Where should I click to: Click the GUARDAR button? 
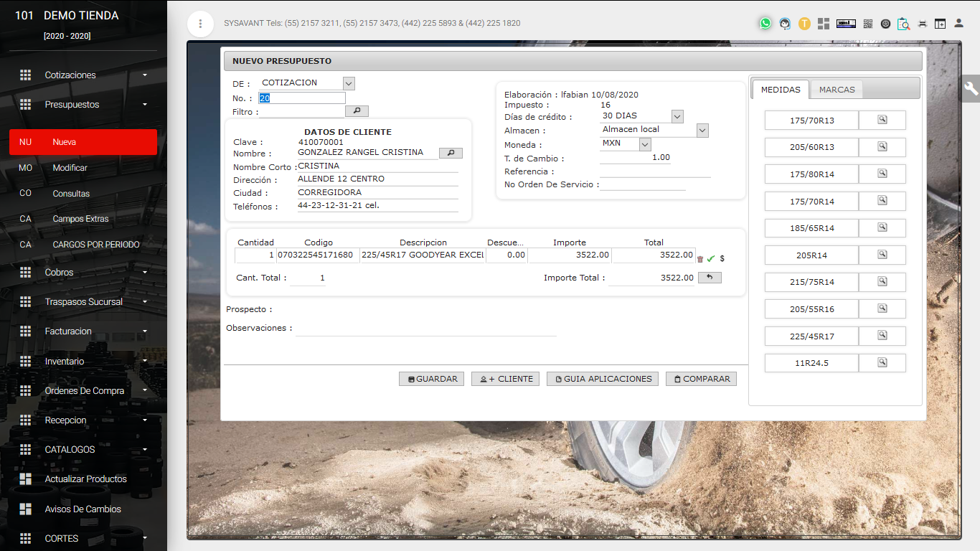(432, 379)
